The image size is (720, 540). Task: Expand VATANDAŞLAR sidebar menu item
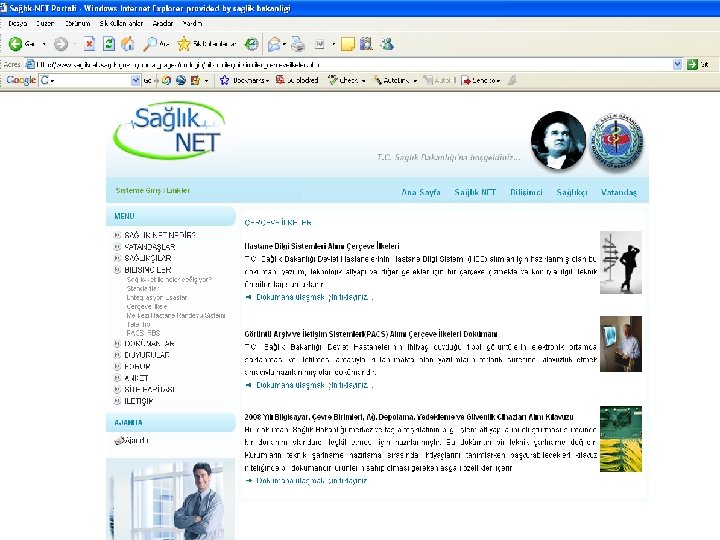pos(117,247)
